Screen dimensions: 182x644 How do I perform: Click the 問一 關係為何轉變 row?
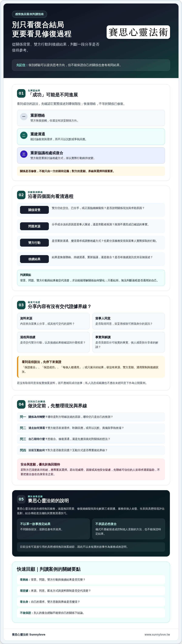click(91, 417)
